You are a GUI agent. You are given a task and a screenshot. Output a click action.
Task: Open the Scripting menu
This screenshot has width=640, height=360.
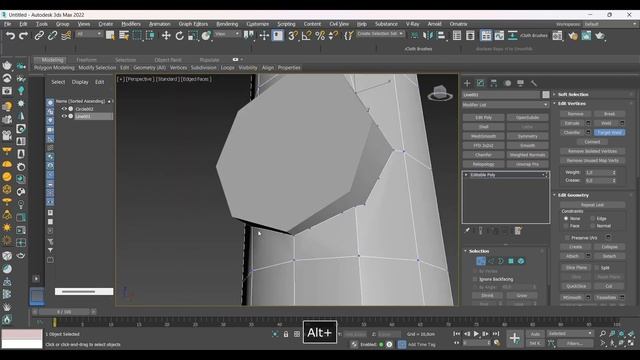click(286, 24)
